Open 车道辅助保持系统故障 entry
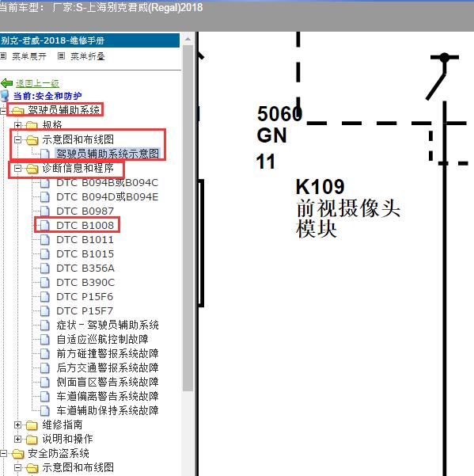 click(108, 411)
